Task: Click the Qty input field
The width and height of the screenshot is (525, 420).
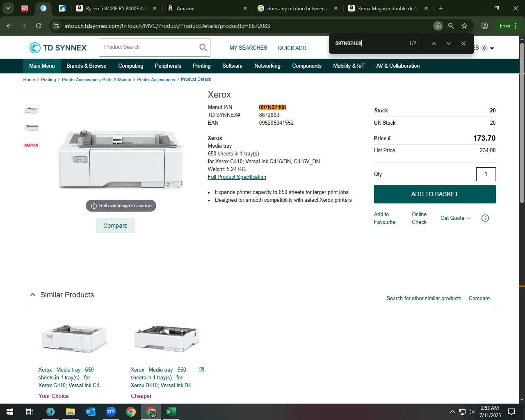Action: pyautogui.click(x=486, y=174)
